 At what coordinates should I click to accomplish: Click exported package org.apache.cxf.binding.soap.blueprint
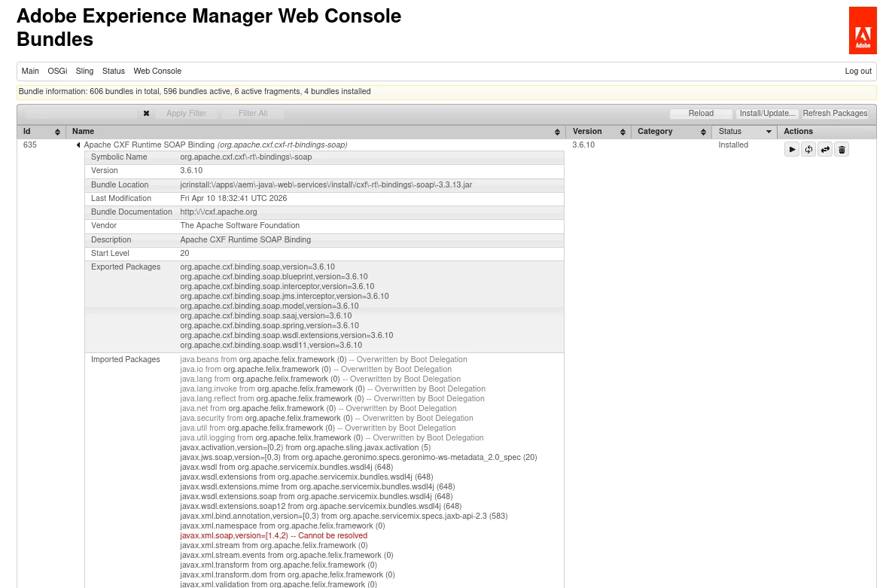pyautogui.click(x=274, y=276)
